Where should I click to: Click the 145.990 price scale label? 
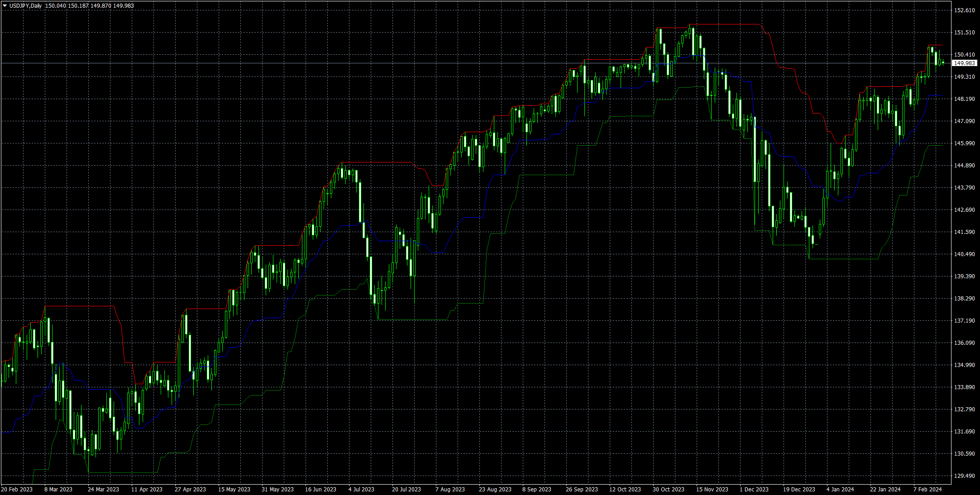point(964,143)
